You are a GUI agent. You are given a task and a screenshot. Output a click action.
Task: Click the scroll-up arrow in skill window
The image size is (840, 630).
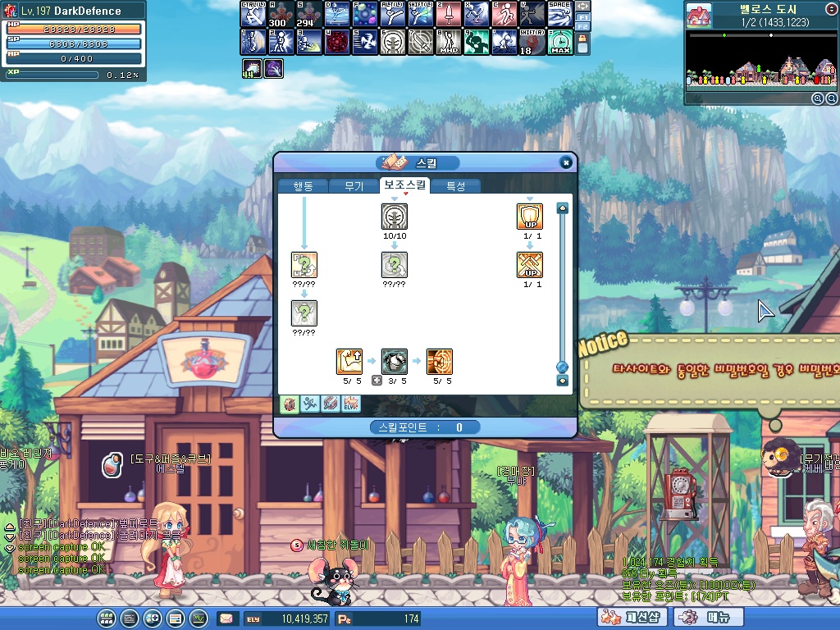pyautogui.click(x=562, y=208)
